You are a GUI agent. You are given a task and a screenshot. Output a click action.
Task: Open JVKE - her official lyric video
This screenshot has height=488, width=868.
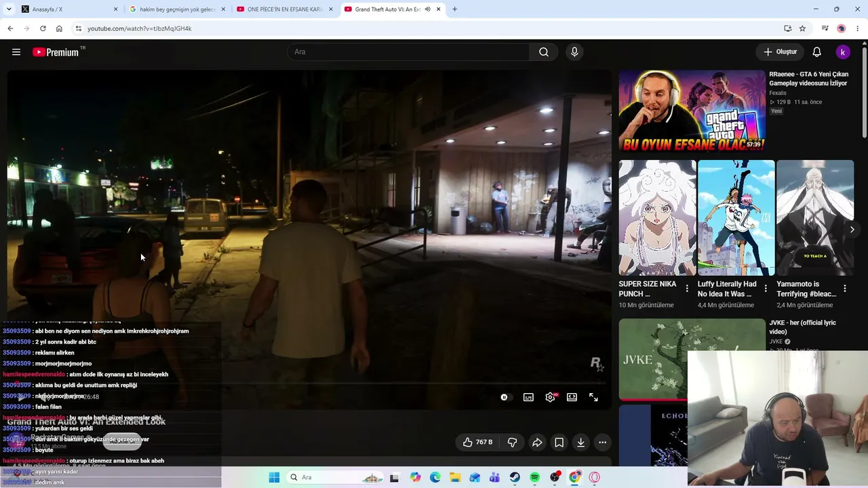point(802,327)
